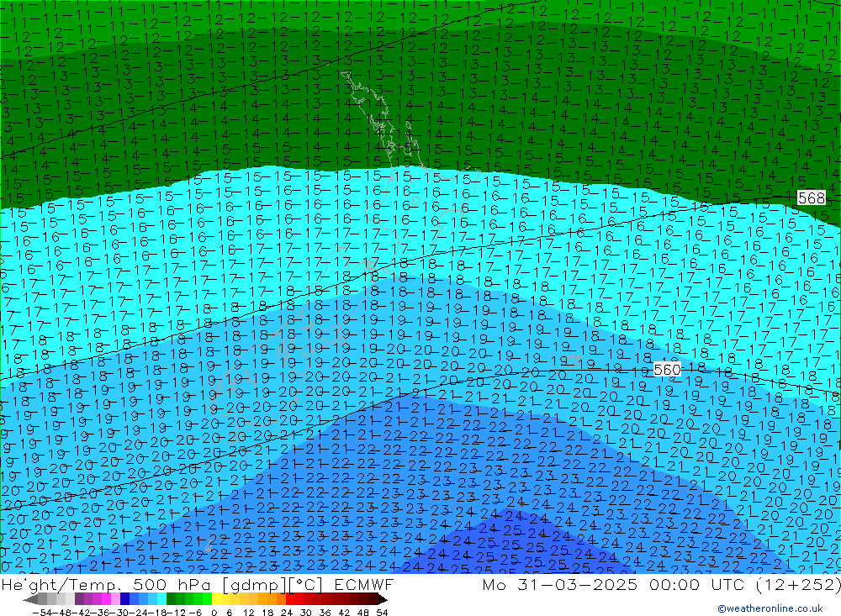The height and width of the screenshot is (616, 841).
Task: Click the 54 legend scale value
Action: [x=382, y=612]
